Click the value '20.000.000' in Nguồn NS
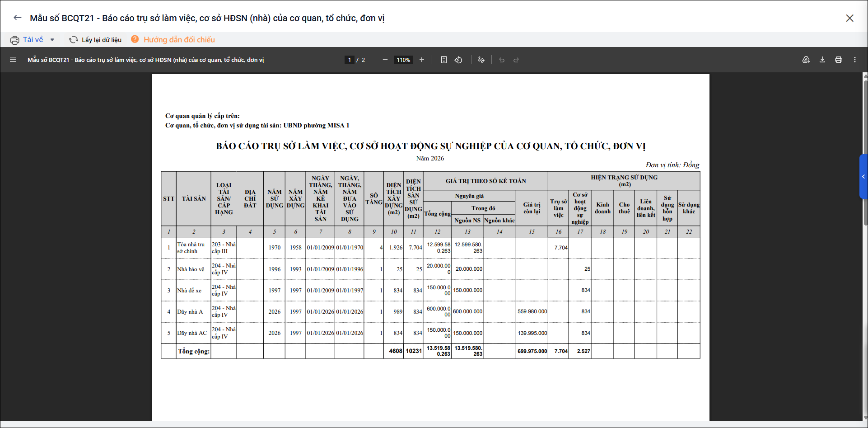 click(469, 269)
